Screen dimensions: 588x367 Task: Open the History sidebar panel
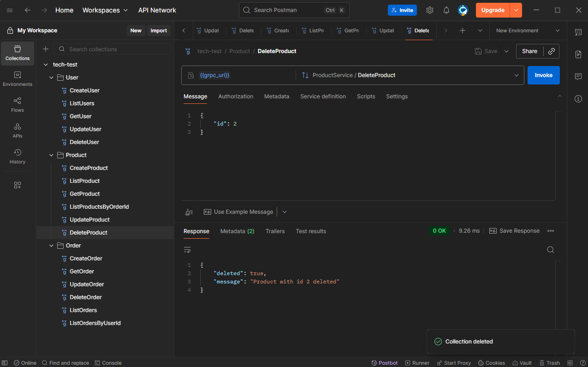18,156
